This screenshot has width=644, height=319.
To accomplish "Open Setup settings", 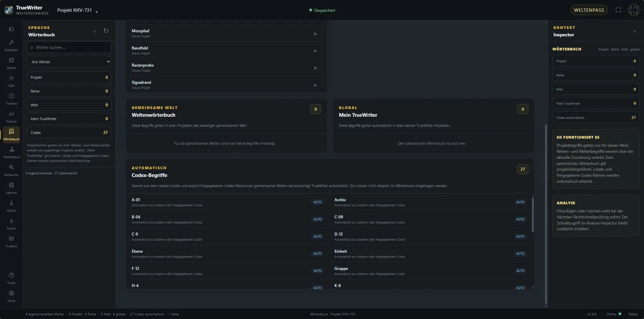I will tap(11, 296).
